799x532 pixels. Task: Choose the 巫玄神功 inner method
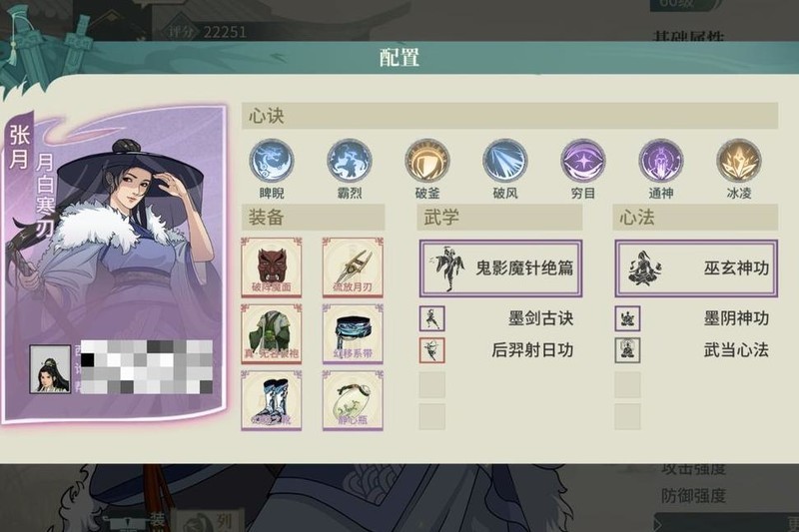(696, 268)
